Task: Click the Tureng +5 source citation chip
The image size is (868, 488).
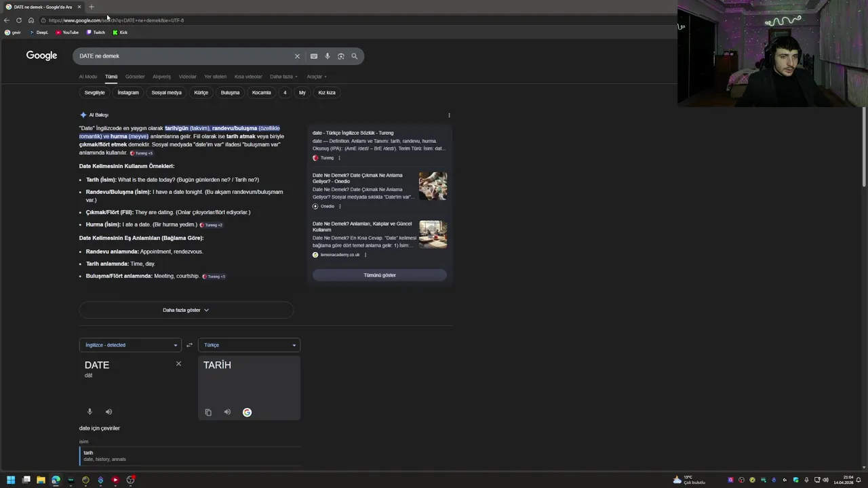Action: (142, 153)
